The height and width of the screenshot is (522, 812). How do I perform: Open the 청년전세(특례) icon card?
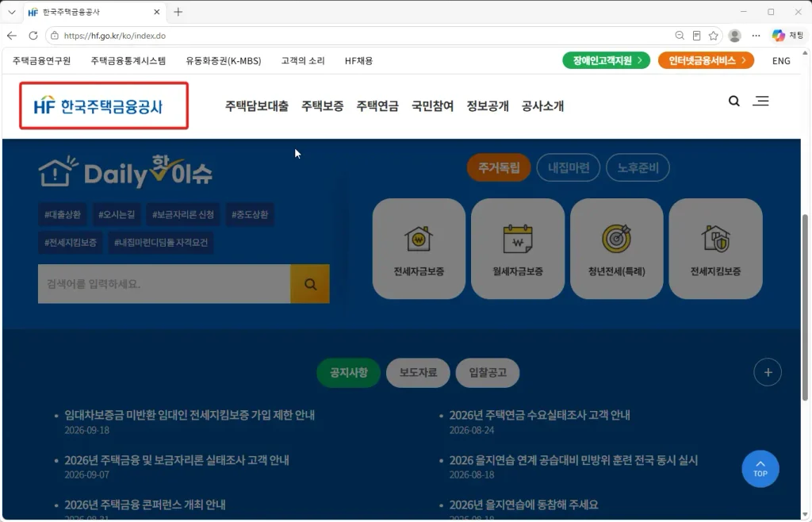pyautogui.click(x=617, y=248)
